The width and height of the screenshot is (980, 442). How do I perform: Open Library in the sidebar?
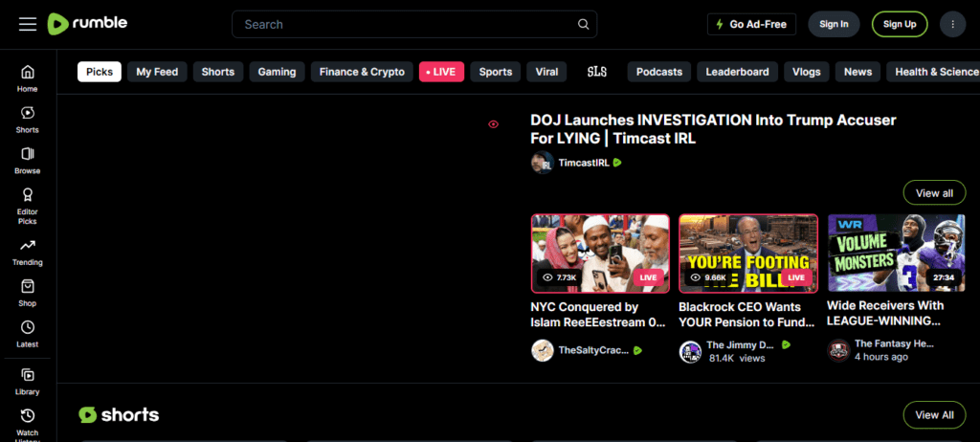tap(28, 382)
